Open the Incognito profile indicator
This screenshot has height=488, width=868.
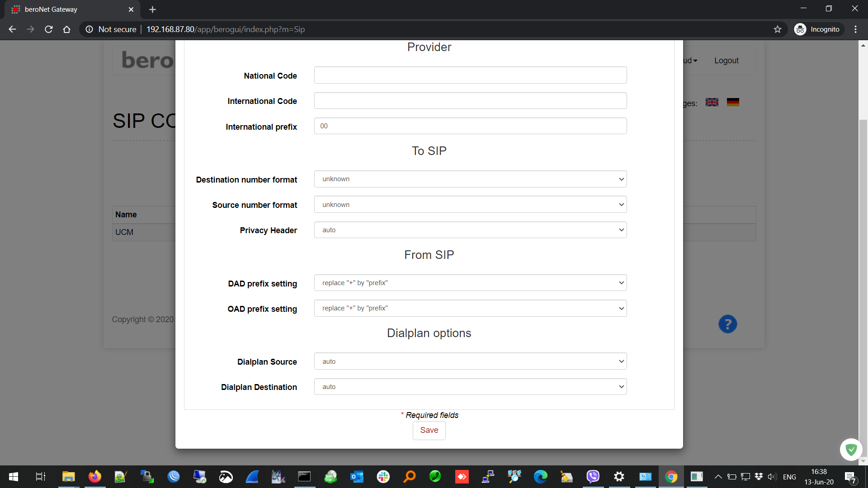[818, 29]
